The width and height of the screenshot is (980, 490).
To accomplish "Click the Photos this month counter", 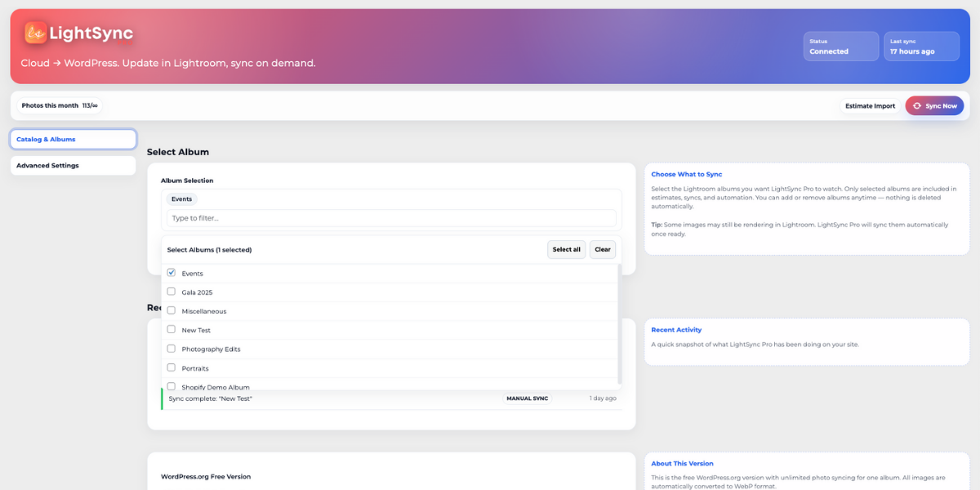I will click(x=57, y=105).
